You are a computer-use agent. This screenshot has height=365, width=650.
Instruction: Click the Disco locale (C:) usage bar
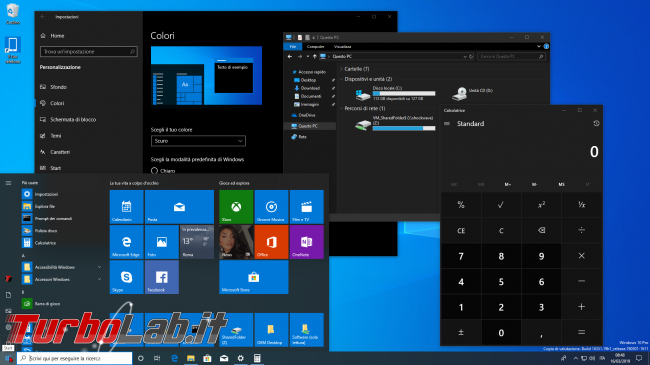(404, 94)
